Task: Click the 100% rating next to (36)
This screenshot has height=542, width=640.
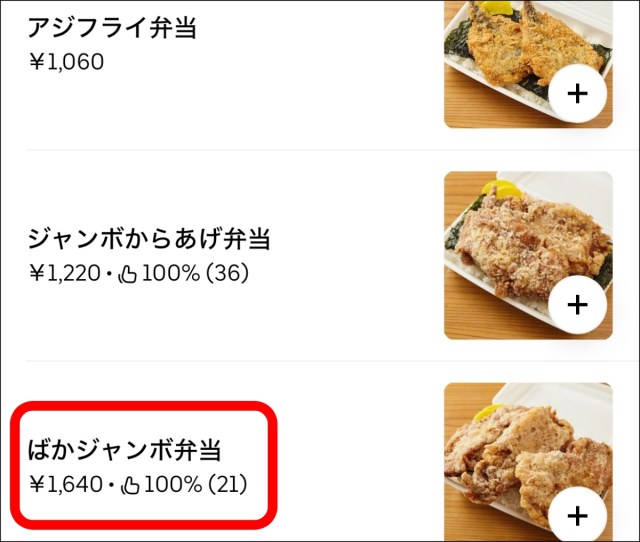Action: [x=170, y=272]
